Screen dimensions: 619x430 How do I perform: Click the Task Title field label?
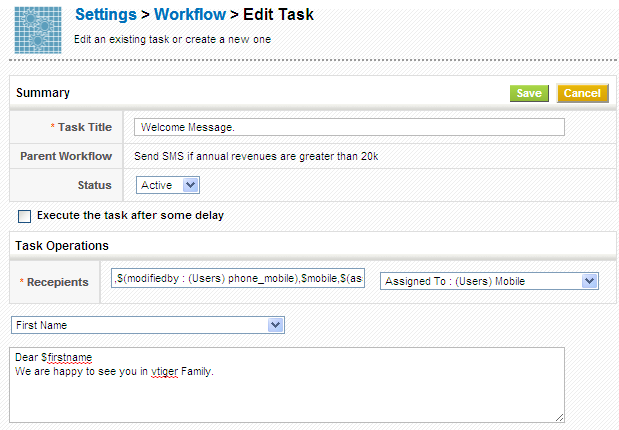coord(84,127)
